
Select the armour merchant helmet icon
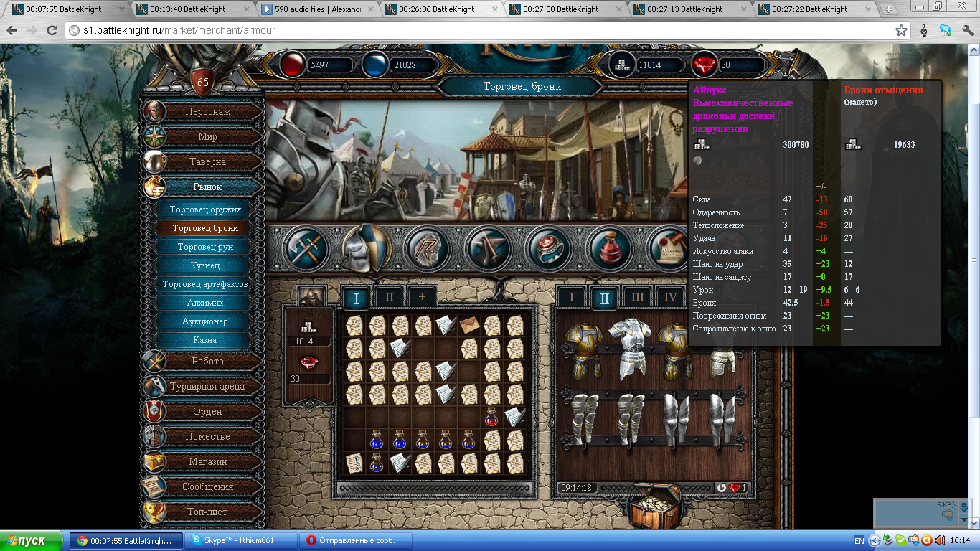[x=367, y=248]
